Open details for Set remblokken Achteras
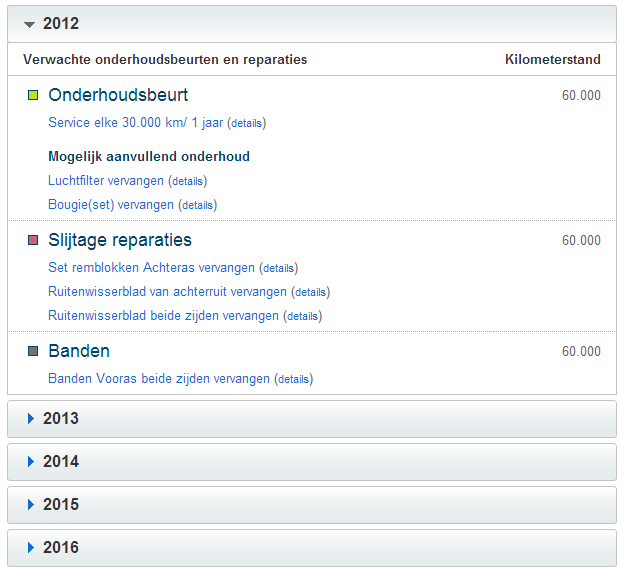 point(278,269)
